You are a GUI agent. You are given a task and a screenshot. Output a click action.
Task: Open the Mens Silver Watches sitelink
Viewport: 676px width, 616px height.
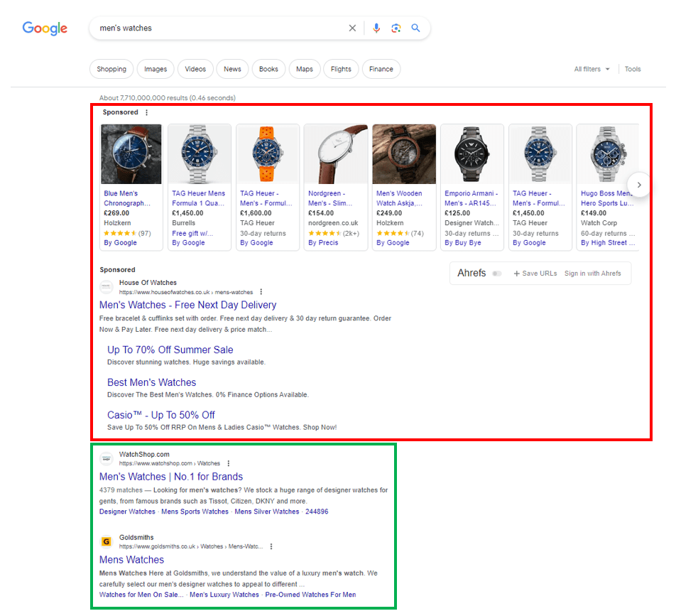point(267,512)
